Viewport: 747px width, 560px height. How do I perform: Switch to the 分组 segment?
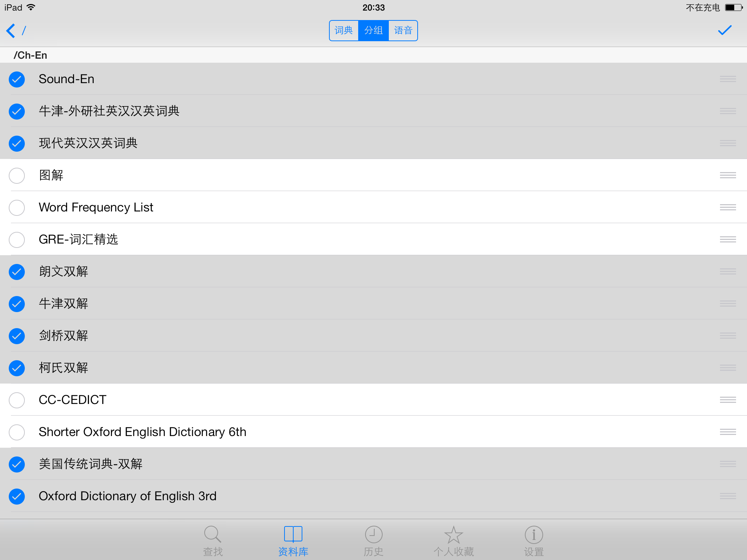point(373,31)
